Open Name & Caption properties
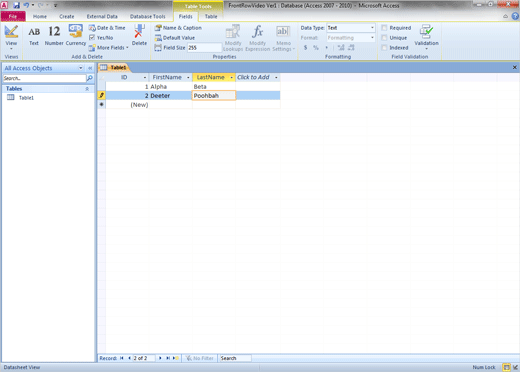520x372 pixels. (x=178, y=28)
